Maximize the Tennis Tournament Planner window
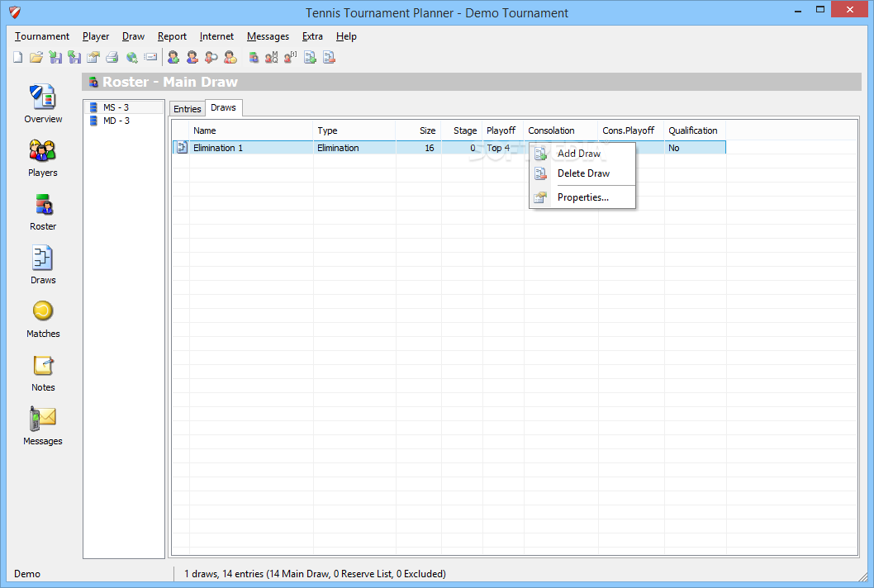The width and height of the screenshot is (874, 588). point(820,9)
